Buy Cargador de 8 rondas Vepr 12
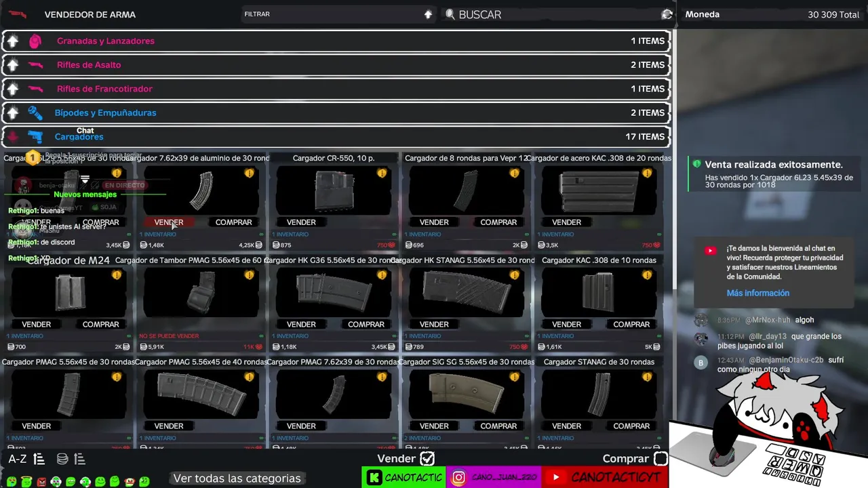This screenshot has width=868, height=488. tap(498, 222)
